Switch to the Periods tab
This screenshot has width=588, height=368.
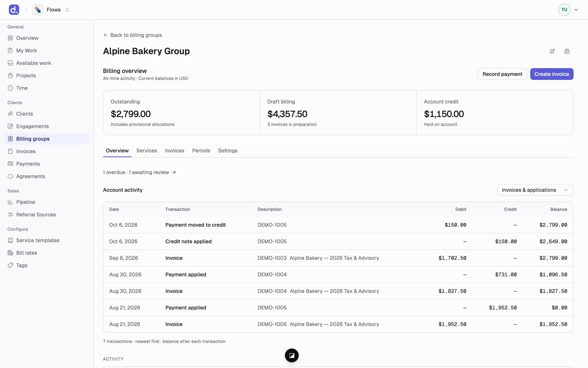click(x=201, y=151)
